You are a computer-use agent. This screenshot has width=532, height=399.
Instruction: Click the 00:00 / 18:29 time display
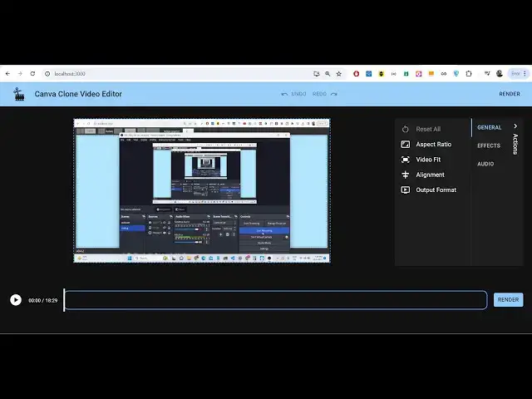click(42, 300)
